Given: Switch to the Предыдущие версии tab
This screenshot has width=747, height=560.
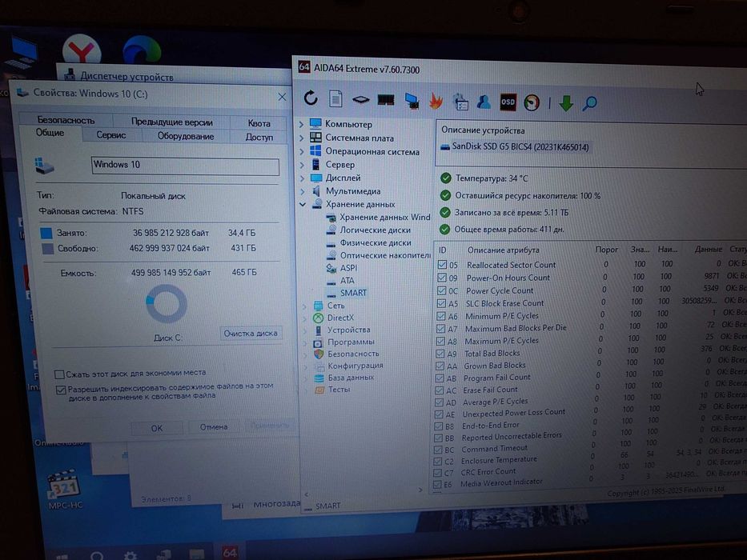Looking at the screenshot, I should pos(171,122).
